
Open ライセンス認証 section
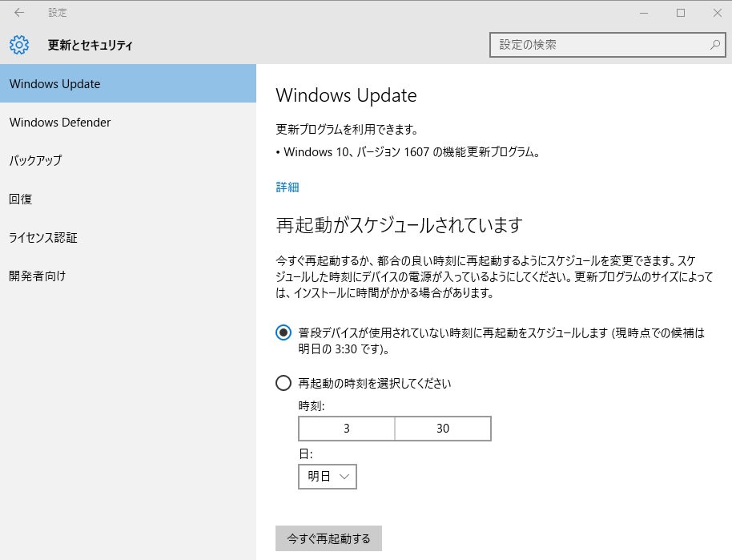(128, 237)
